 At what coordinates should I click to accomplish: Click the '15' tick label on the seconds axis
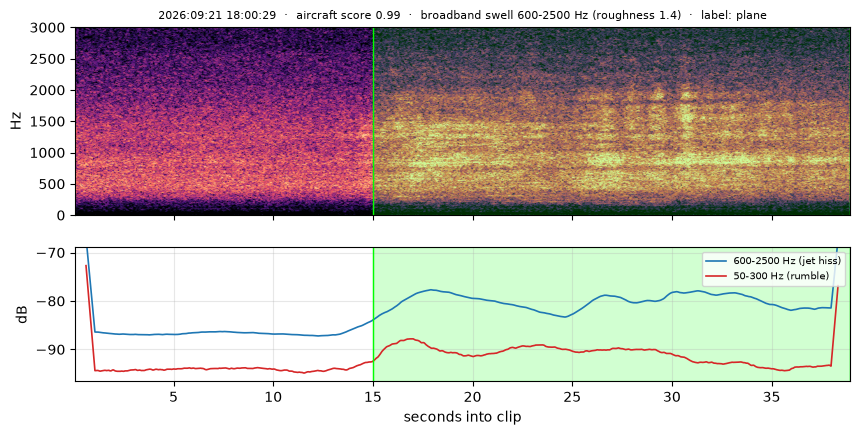tap(374, 396)
